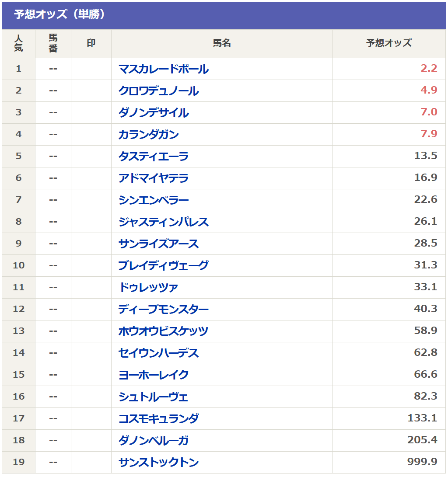Viewport: 448px width, 477px height.
Task: Click the アドマイヤテラ name link
Action: 154,178
